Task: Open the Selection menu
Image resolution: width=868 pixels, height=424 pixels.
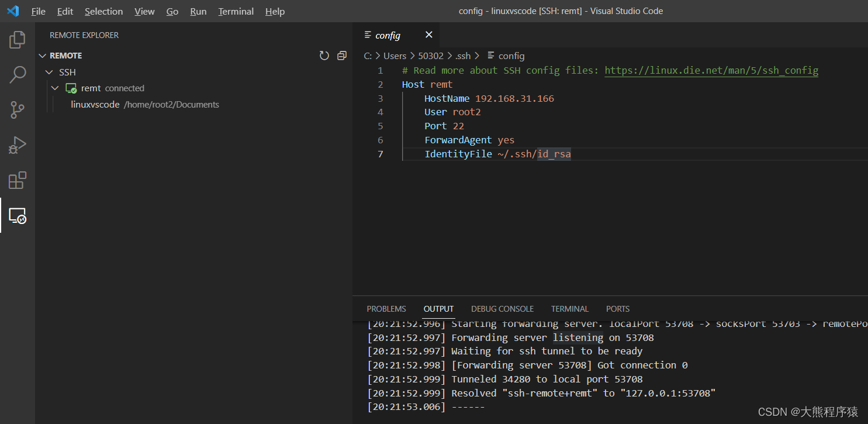Action: tap(103, 11)
